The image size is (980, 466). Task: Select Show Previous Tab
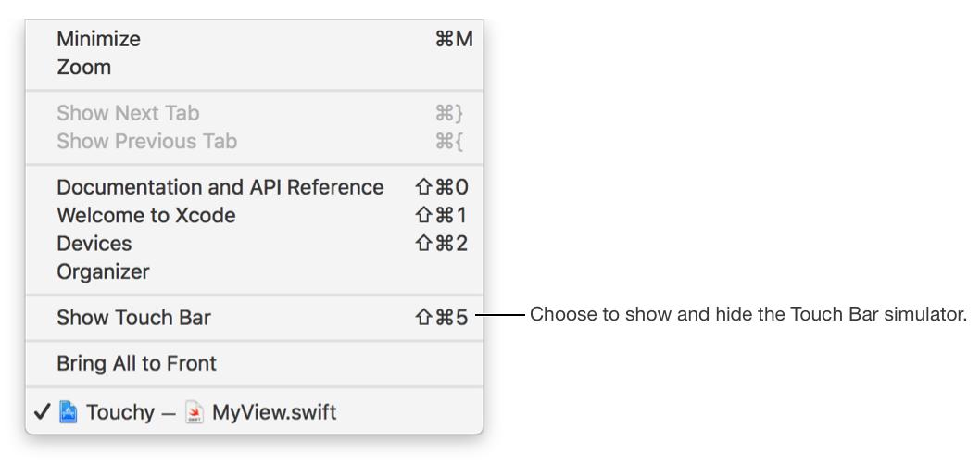(146, 142)
